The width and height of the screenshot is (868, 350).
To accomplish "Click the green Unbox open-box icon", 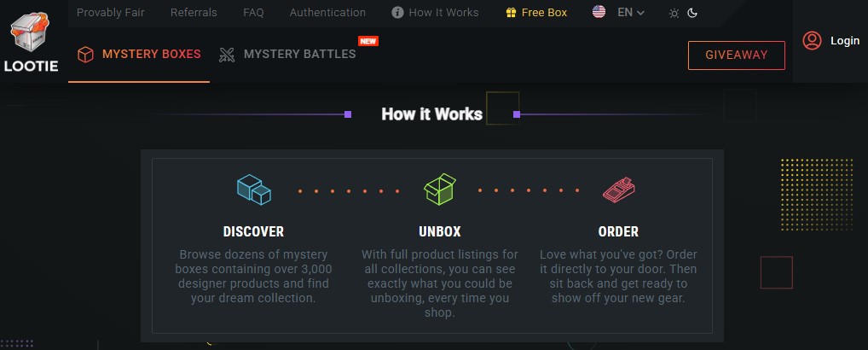I will click(x=440, y=189).
